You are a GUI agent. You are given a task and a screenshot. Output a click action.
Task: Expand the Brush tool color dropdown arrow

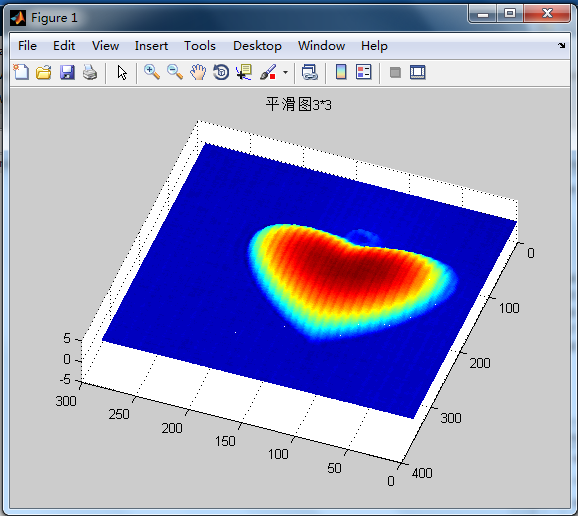click(285, 72)
